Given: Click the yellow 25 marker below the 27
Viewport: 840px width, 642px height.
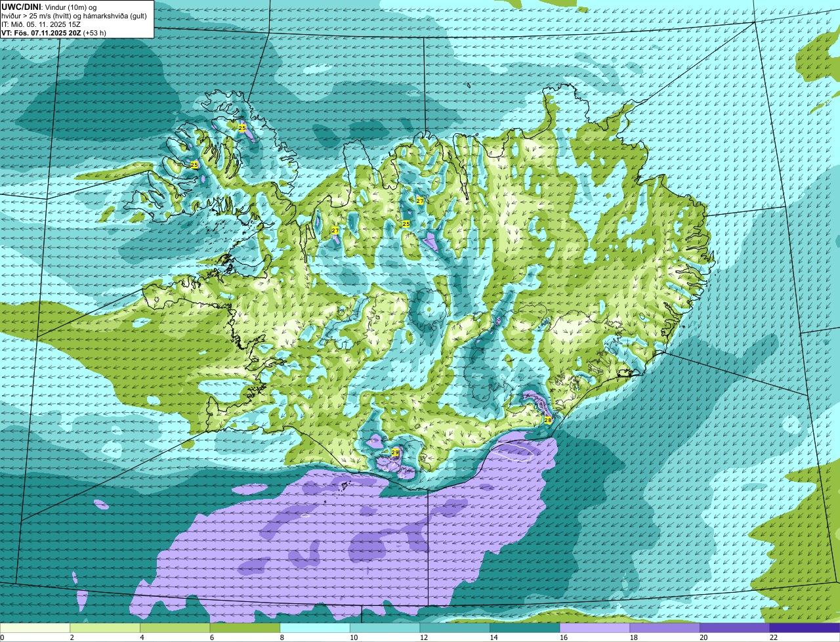Looking at the screenshot, I should [x=406, y=224].
